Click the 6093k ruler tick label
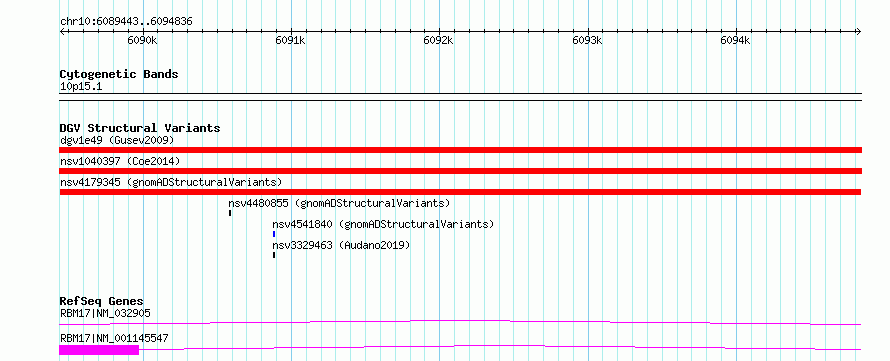This screenshot has height=361, width=890. (587, 41)
